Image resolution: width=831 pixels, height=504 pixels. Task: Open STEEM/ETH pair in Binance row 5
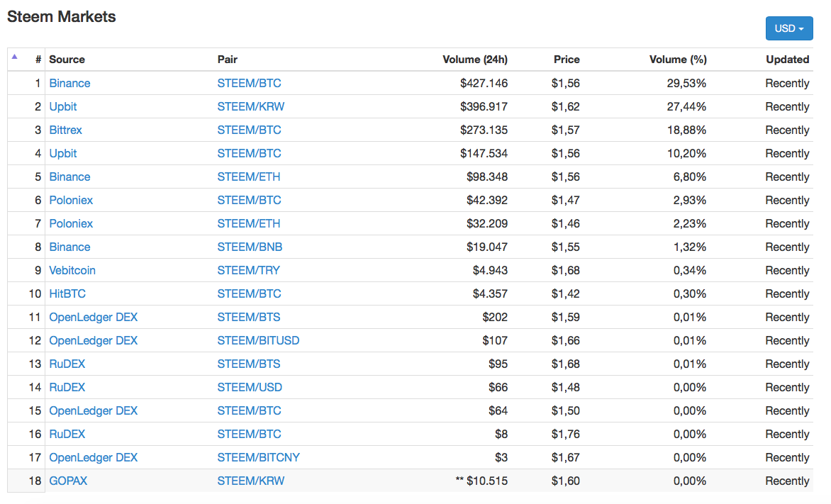[x=249, y=177]
